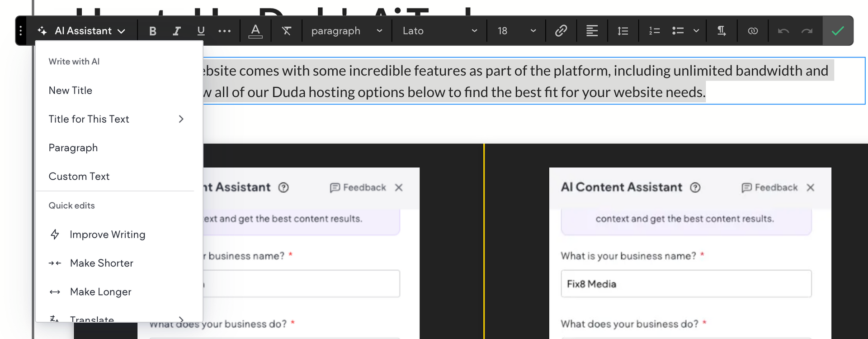
Task: Expand the Title for This Text chevron
Action: [181, 119]
